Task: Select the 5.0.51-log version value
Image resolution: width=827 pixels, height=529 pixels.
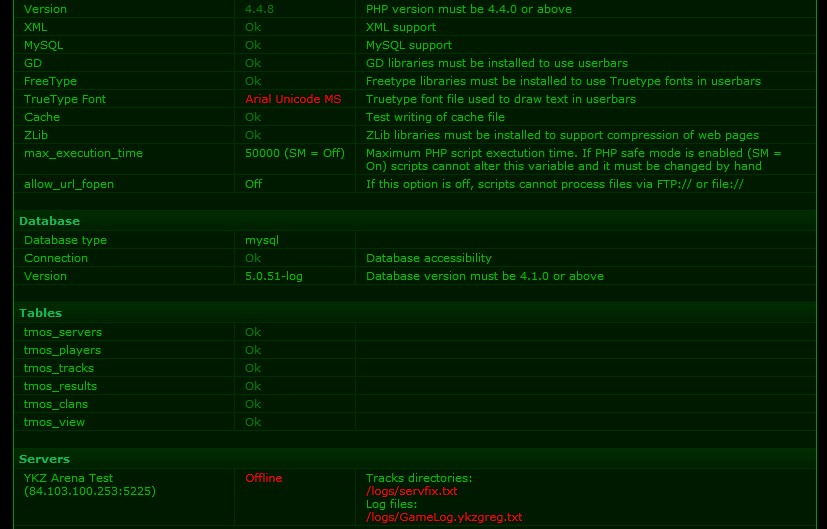Action: [274, 276]
